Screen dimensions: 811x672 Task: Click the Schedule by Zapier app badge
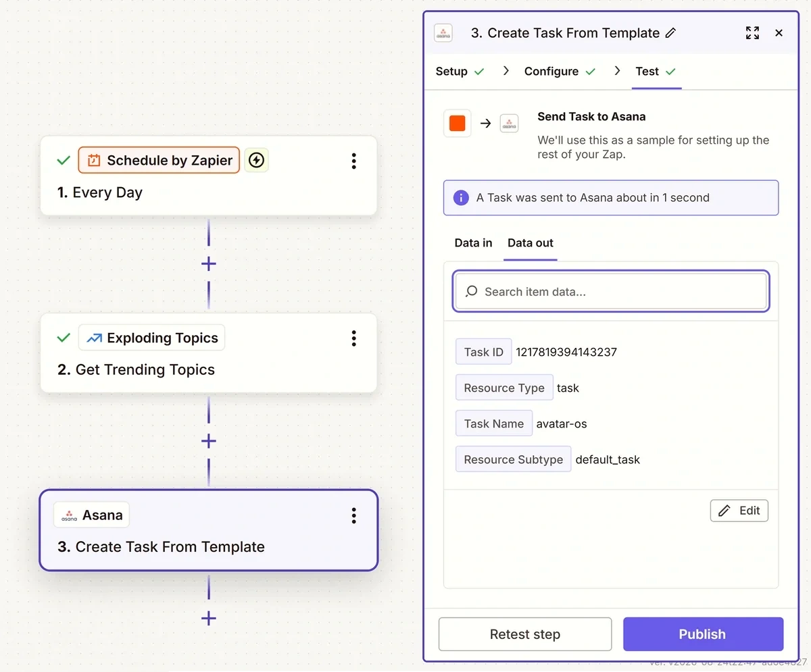pyautogui.click(x=159, y=160)
